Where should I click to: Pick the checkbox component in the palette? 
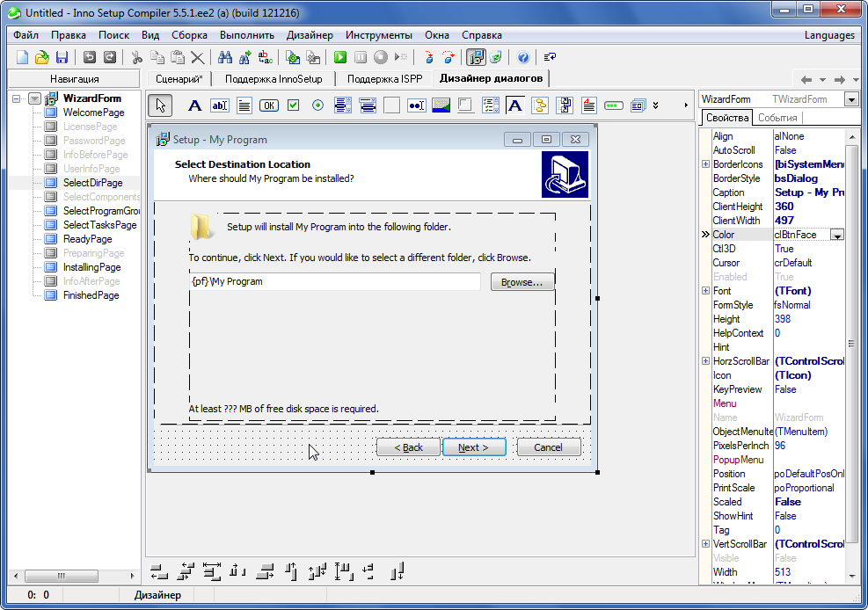click(294, 105)
